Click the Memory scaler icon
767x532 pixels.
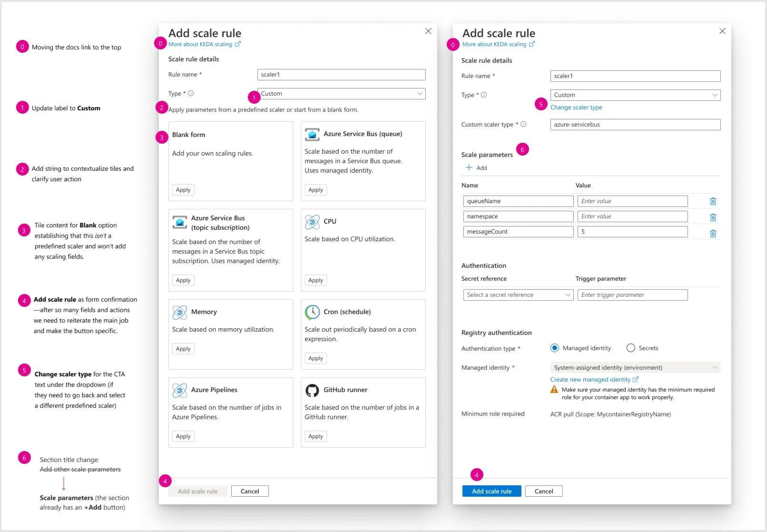[179, 312]
